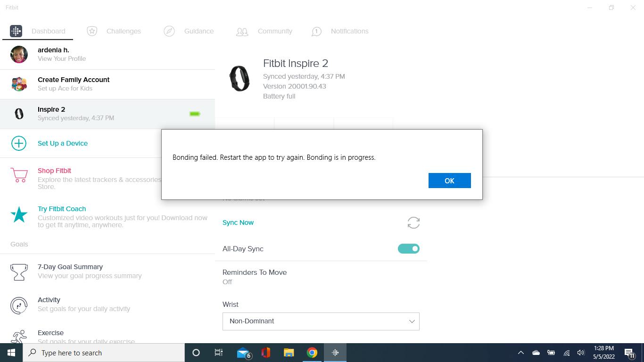Open the Try Fitbit Coach link
The height and width of the screenshot is (362, 644).
pyautogui.click(x=62, y=209)
